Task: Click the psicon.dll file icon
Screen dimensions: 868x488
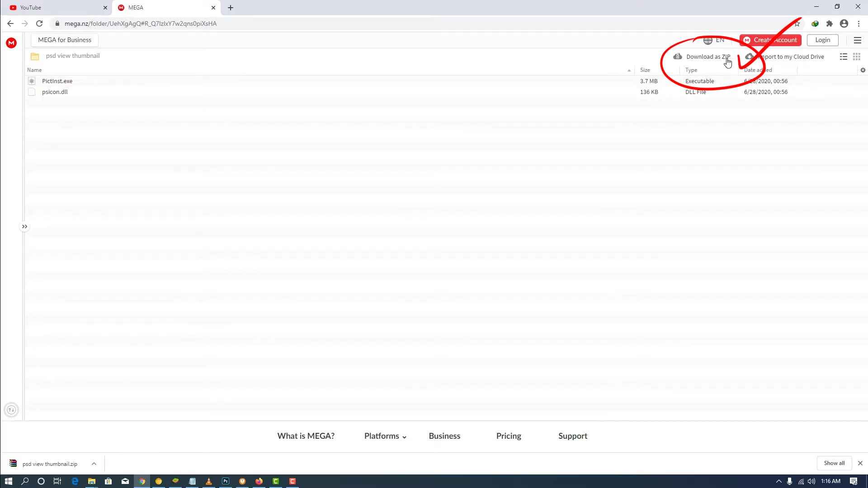Action: pos(32,92)
